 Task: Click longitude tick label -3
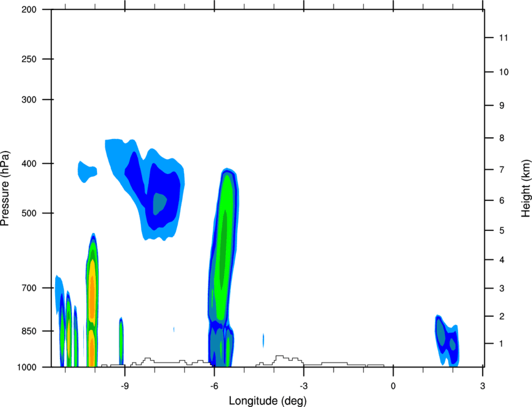coord(304,386)
